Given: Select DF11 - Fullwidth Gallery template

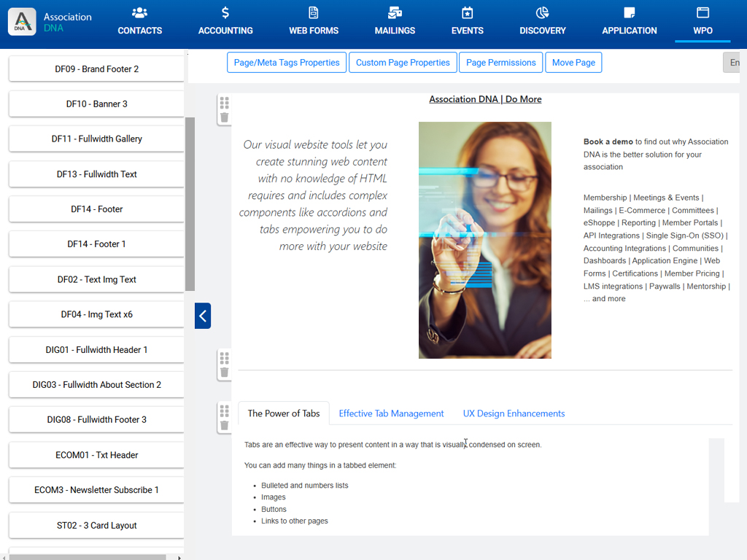Looking at the screenshot, I should click(97, 139).
